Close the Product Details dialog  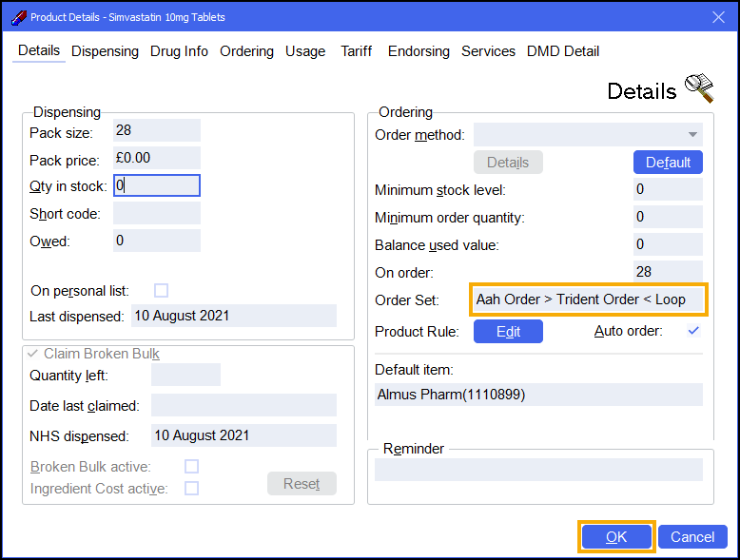pyautogui.click(x=717, y=17)
